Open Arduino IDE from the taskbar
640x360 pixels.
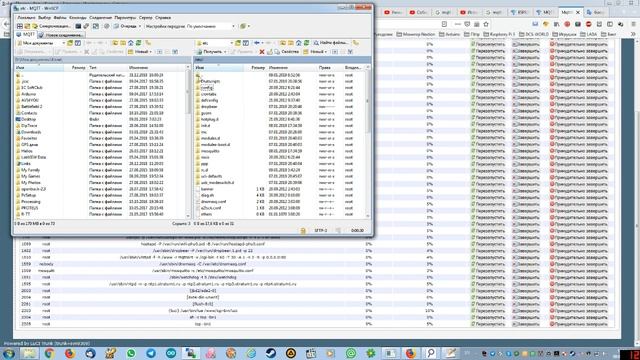coord(171,353)
